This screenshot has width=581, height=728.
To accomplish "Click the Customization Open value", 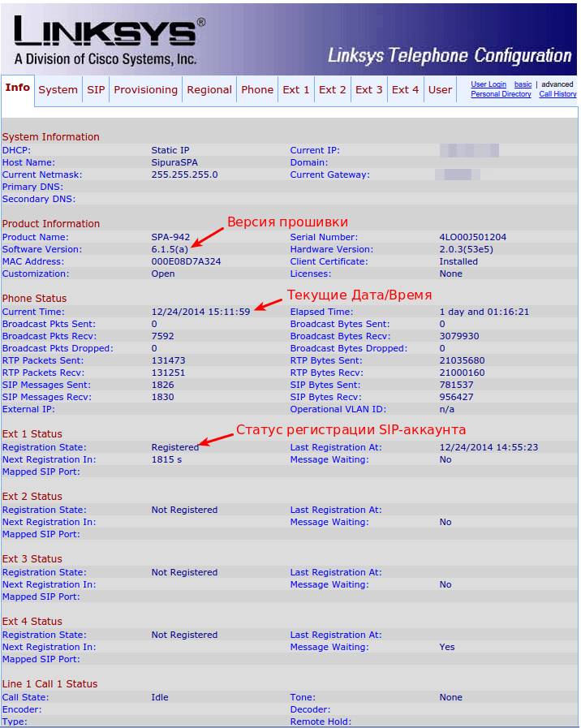I will [x=163, y=274].
